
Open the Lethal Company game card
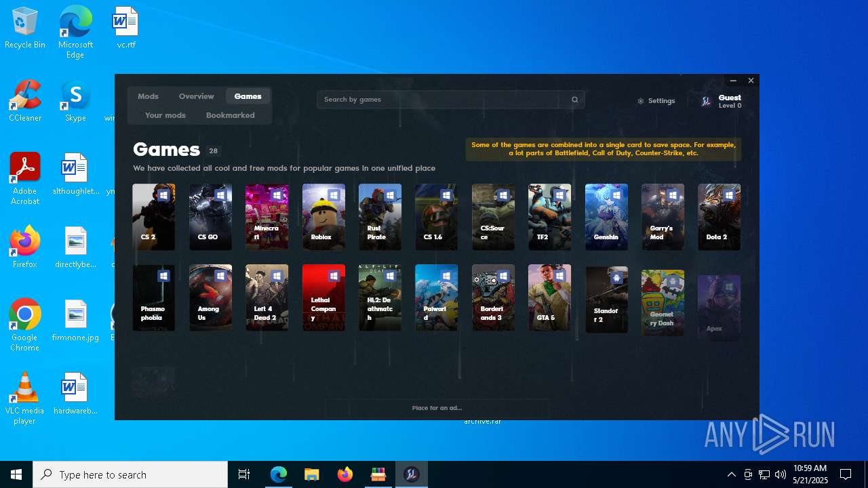323,298
